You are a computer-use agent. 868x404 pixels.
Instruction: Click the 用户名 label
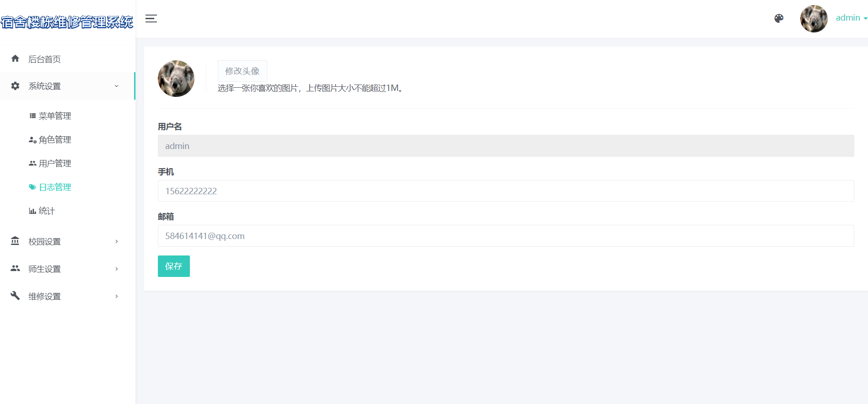click(x=170, y=127)
